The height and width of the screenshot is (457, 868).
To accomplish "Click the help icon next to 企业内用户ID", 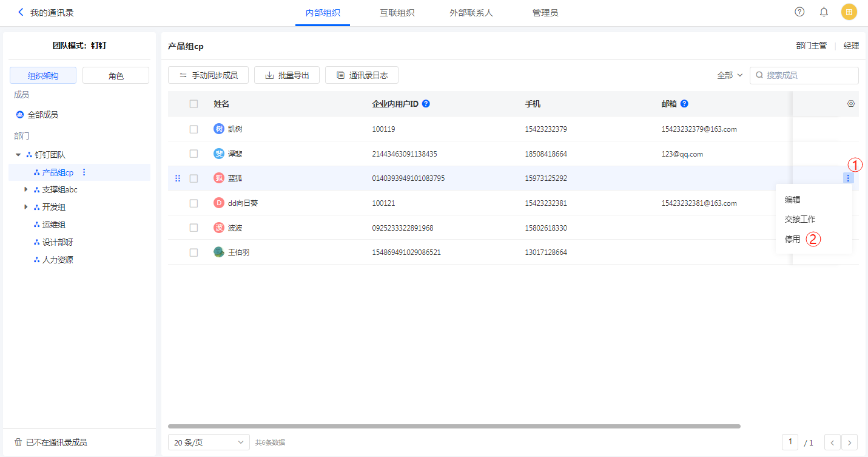I will [x=426, y=104].
